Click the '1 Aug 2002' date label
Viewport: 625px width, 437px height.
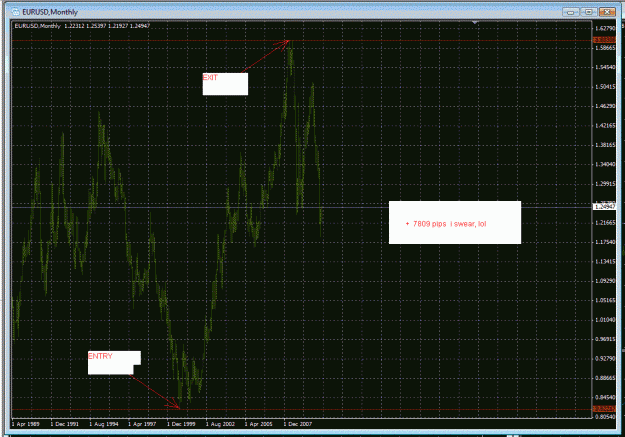220,424
